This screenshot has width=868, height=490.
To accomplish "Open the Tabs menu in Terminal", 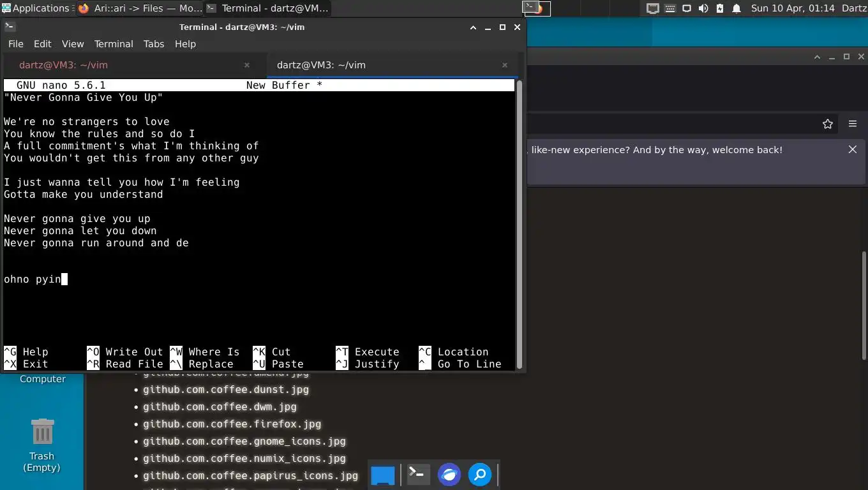I will click(154, 44).
